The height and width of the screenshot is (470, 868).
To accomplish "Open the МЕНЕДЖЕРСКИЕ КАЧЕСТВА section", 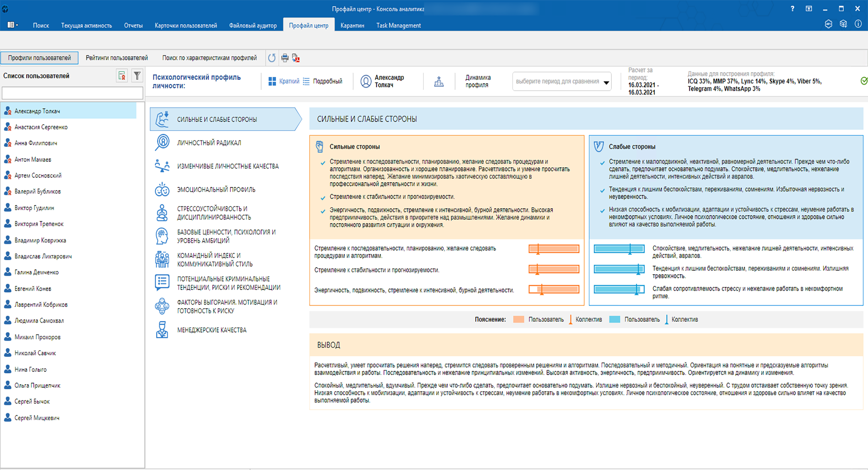I will click(x=211, y=330).
